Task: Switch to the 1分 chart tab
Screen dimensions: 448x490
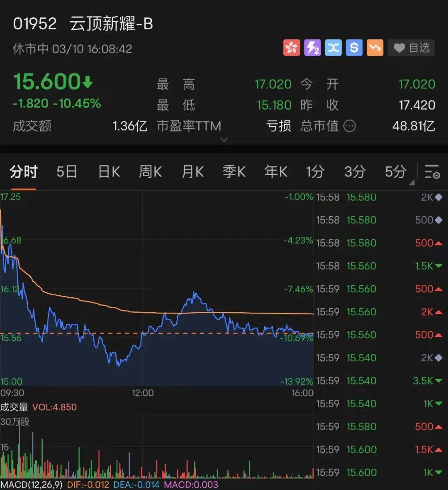Action: click(315, 172)
